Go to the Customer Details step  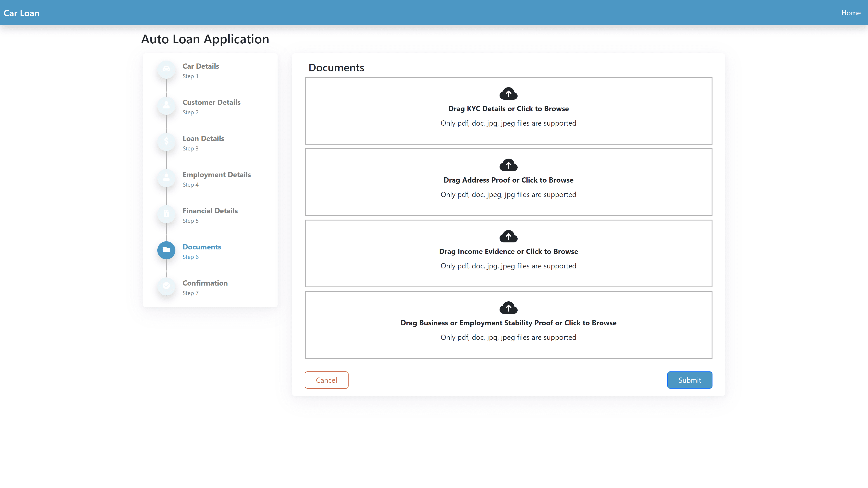click(211, 102)
